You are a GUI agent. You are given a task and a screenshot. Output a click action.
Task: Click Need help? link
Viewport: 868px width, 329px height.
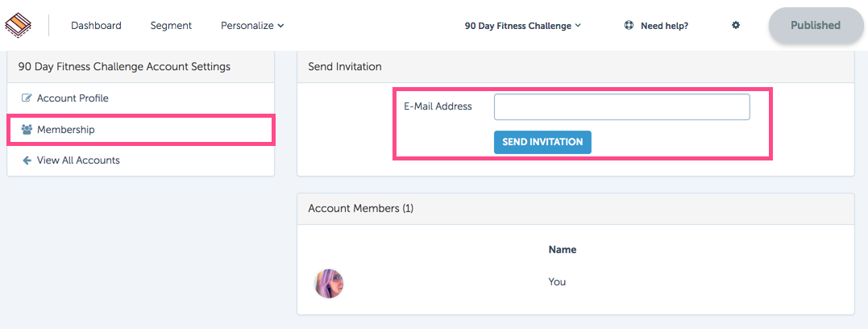coord(664,26)
